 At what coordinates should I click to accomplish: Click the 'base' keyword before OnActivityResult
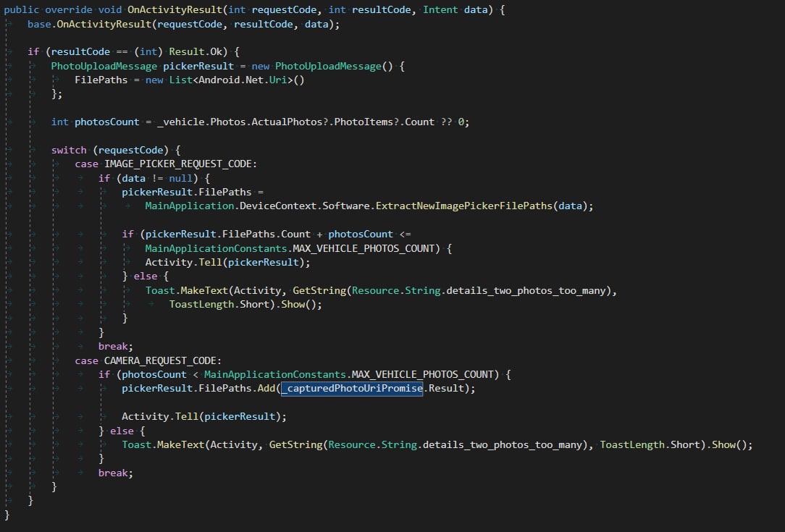pos(39,24)
